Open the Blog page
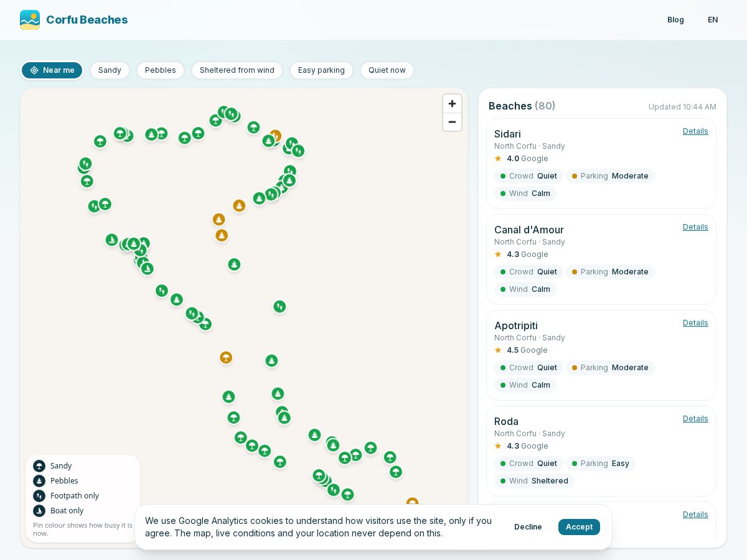The height and width of the screenshot is (560, 747). point(675,20)
